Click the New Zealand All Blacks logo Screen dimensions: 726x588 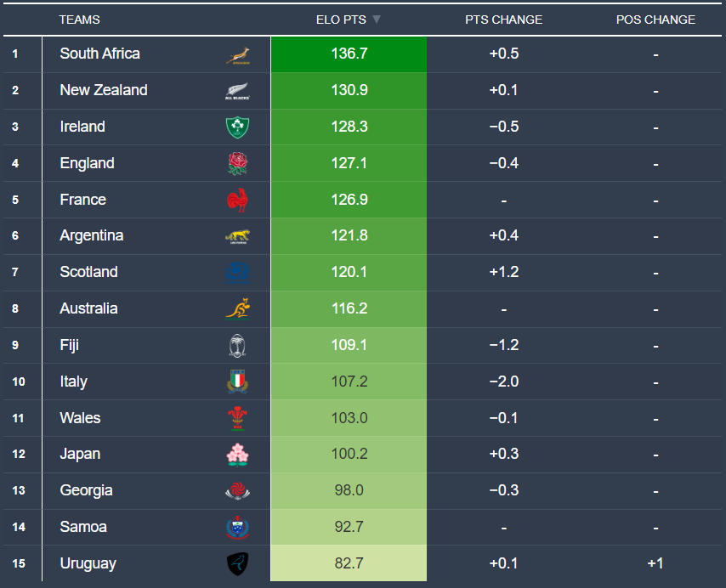tap(237, 92)
